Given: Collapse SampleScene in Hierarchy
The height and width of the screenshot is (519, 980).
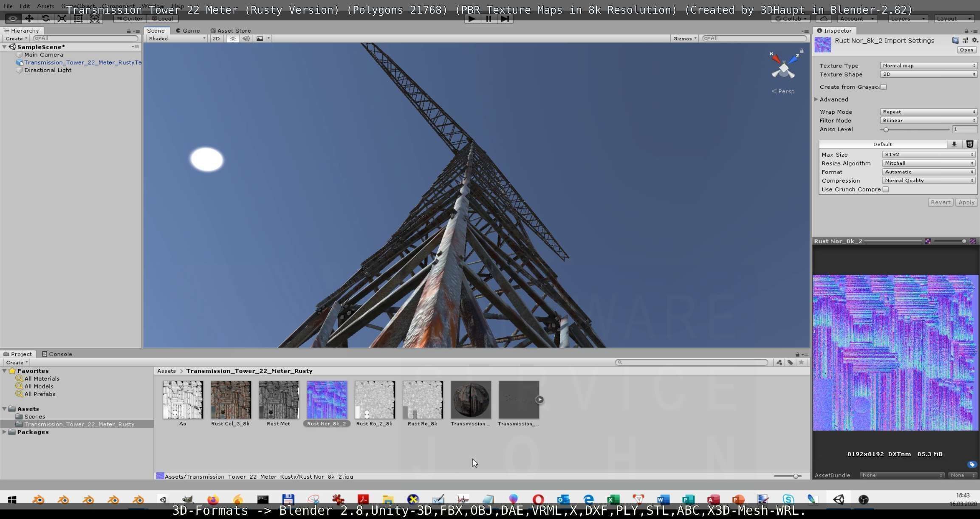Looking at the screenshot, I should (x=5, y=47).
